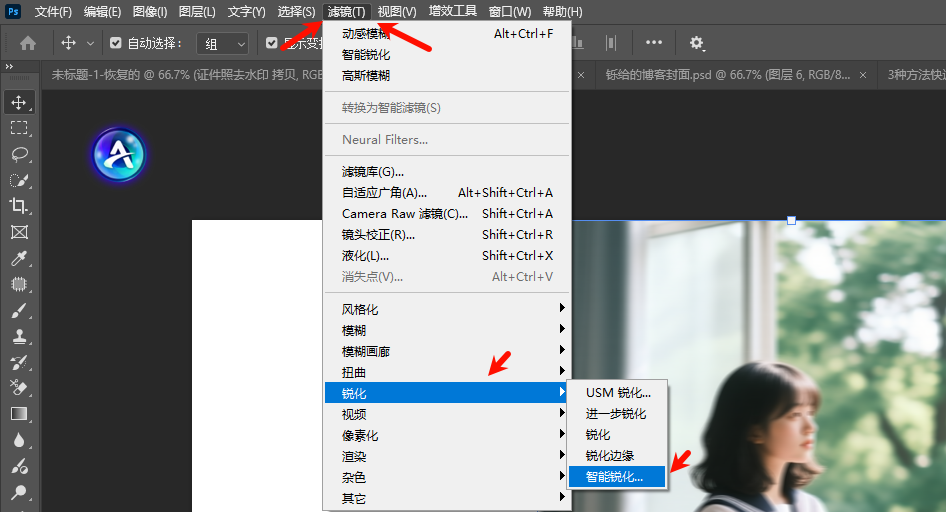Open the 窗口(W) menu
The image size is (946, 512).
(510, 11)
